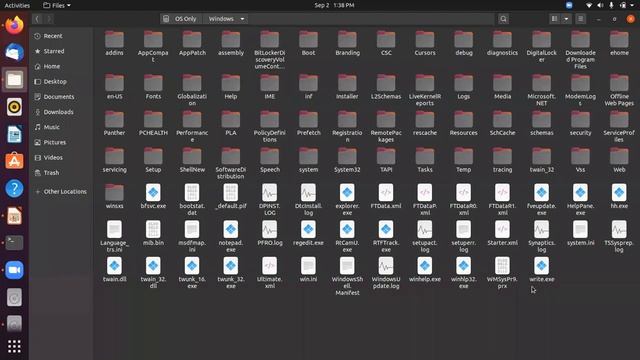
Task: Select the Boot folder
Action: [308, 43]
